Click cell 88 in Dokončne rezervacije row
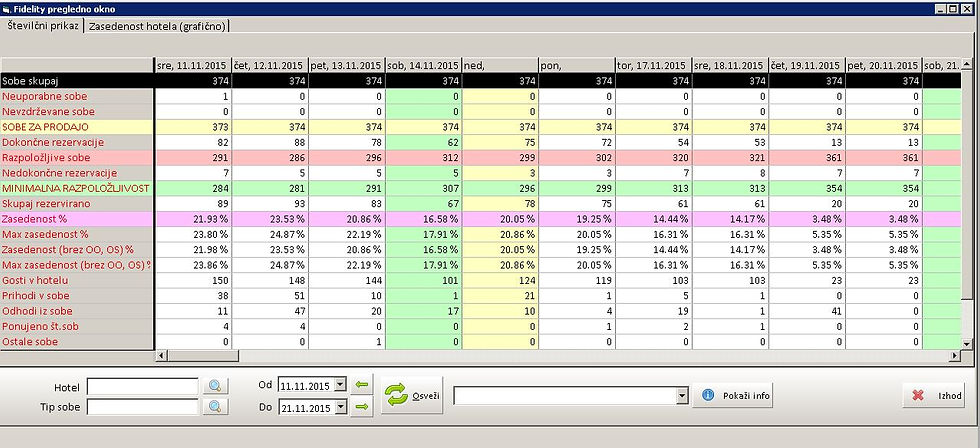This screenshot has width=980, height=448. tap(269, 142)
